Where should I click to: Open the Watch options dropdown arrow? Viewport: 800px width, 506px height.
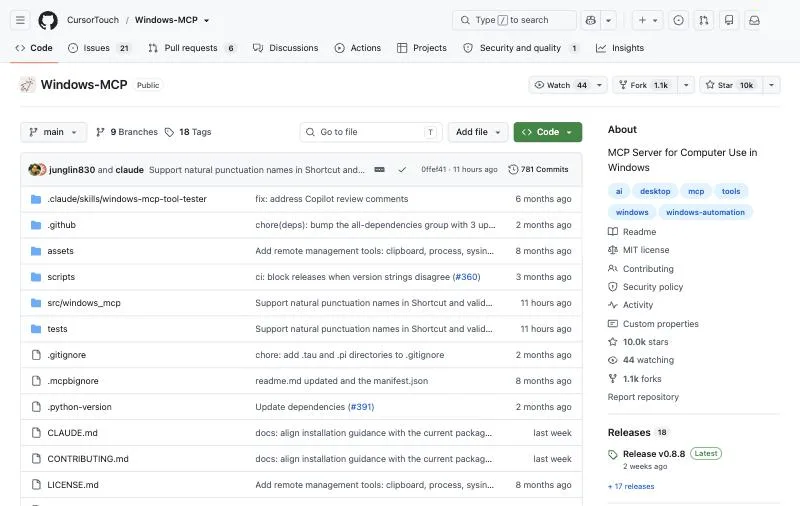(x=599, y=85)
